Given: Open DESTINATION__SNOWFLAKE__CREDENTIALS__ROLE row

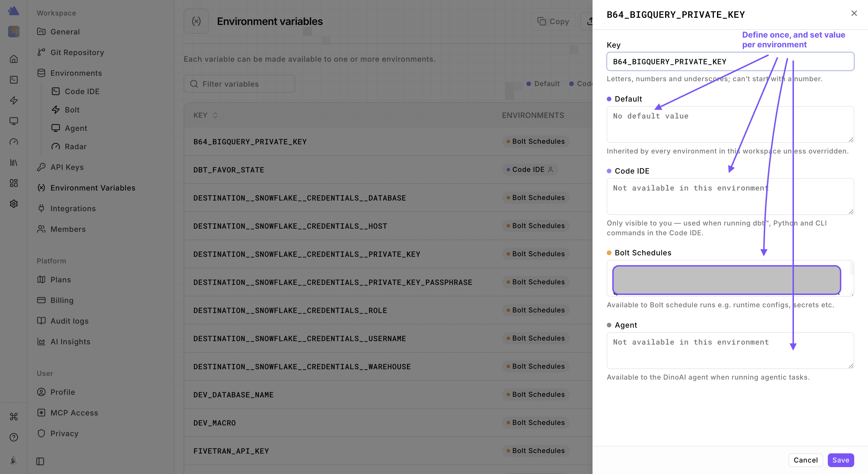Looking at the screenshot, I should pyautogui.click(x=388, y=310).
